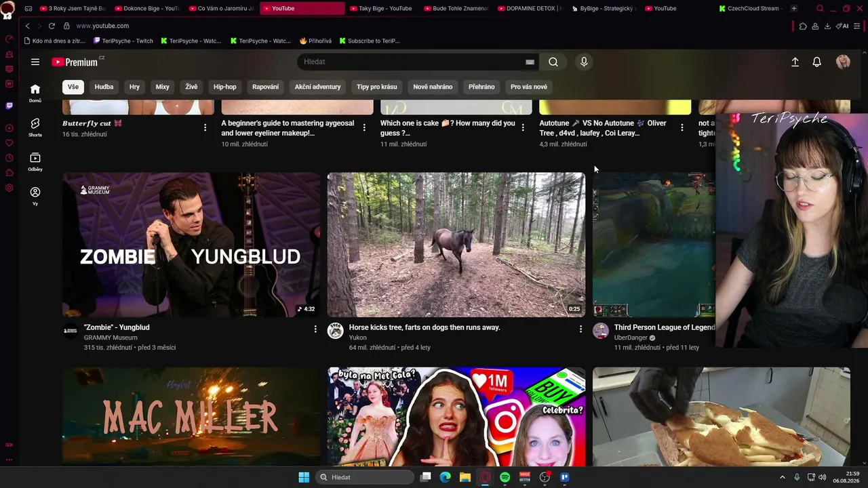The image size is (868, 488).
Task: Open File Explorer from the taskbar
Action: click(x=465, y=477)
